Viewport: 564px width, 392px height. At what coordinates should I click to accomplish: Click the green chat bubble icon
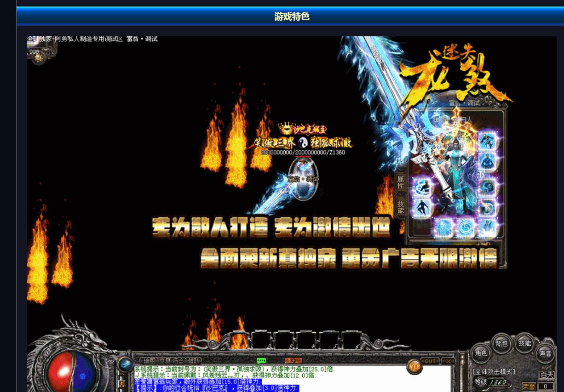pyautogui.click(x=261, y=361)
